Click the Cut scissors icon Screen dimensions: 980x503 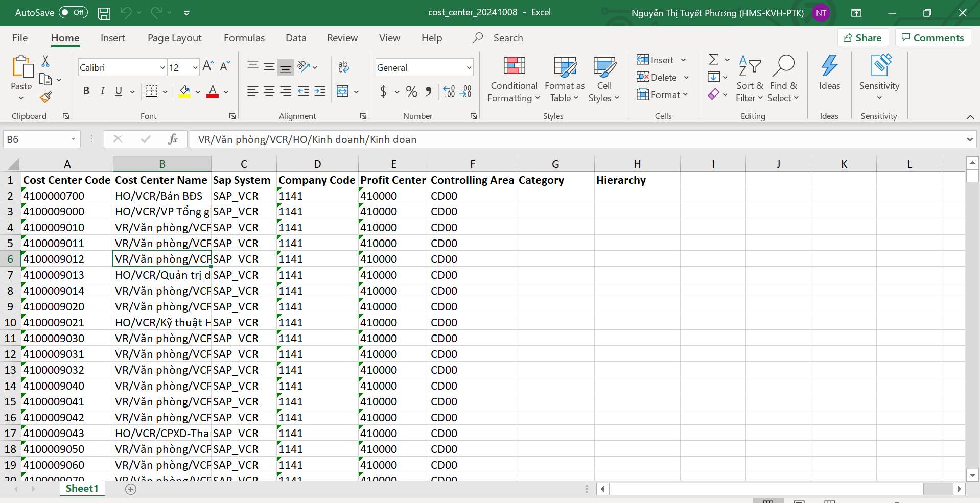coord(45,62)
